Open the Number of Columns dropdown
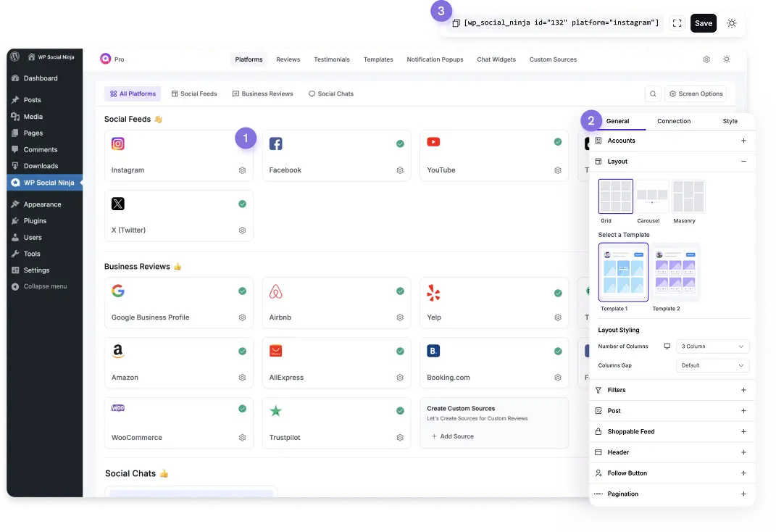Image resolution: width=776 pixels, height=532 pixels. click(x=712, y=346)
